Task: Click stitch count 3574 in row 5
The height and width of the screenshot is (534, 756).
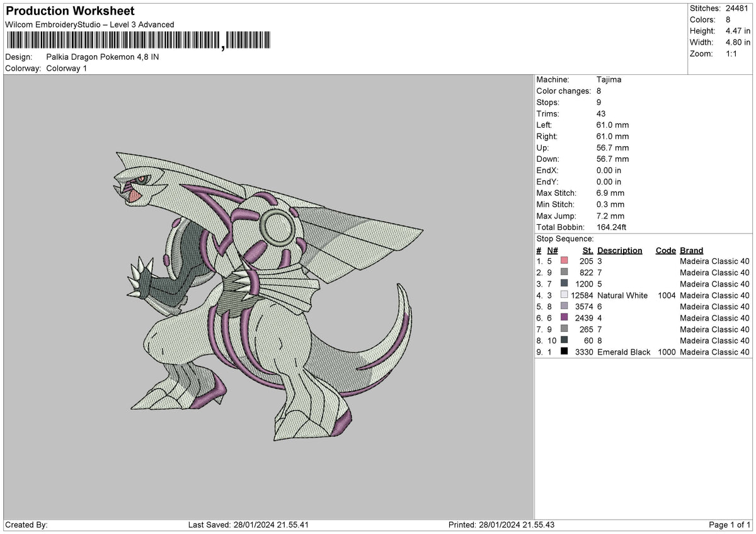Action: point(585,307)
